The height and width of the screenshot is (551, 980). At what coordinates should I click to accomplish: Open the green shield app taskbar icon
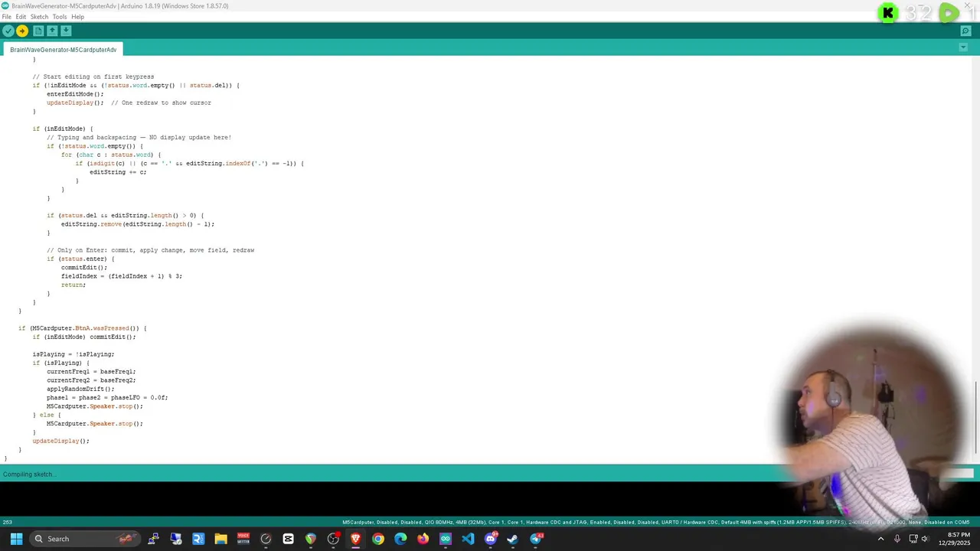[x=311, y=539]
